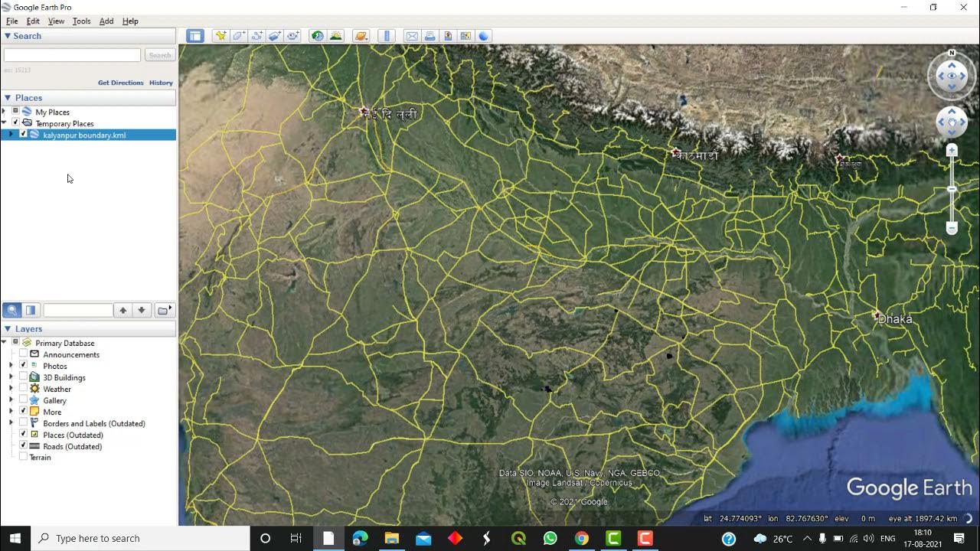Open the View menu
This screenshot has width=980, height=551.
(x=56, y=21)
